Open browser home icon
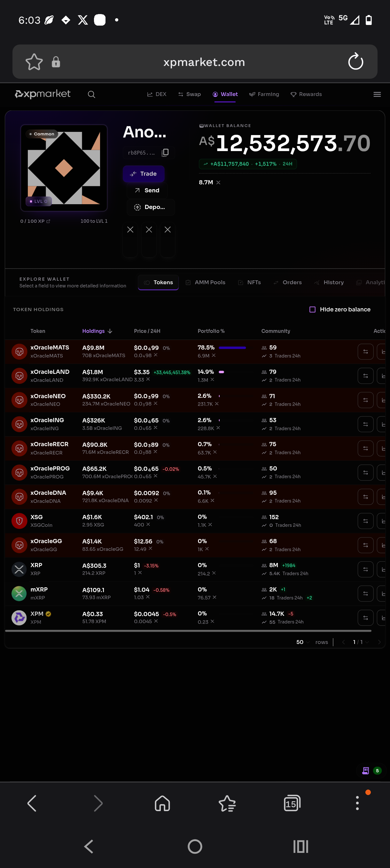This screenshot has height=868, width=390. [x=162, y=803]
